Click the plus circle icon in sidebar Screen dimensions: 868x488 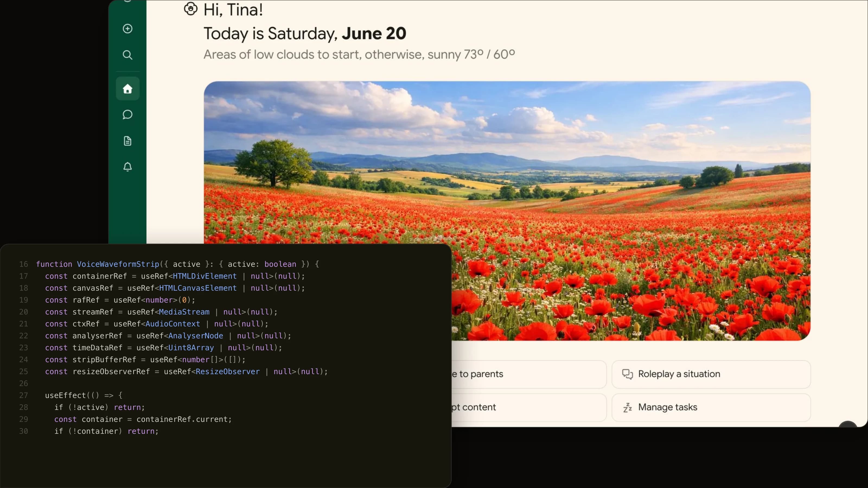click(127, 29)
